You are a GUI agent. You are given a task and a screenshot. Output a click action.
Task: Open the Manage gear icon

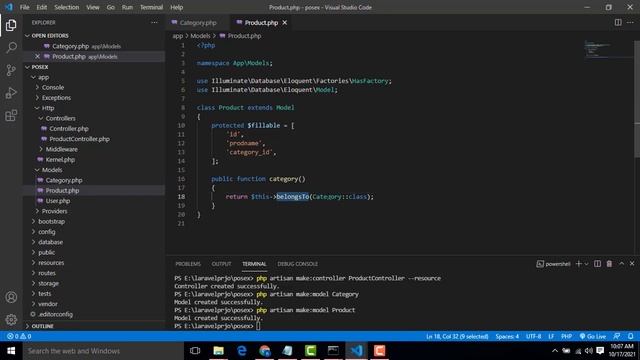[11, 320]
